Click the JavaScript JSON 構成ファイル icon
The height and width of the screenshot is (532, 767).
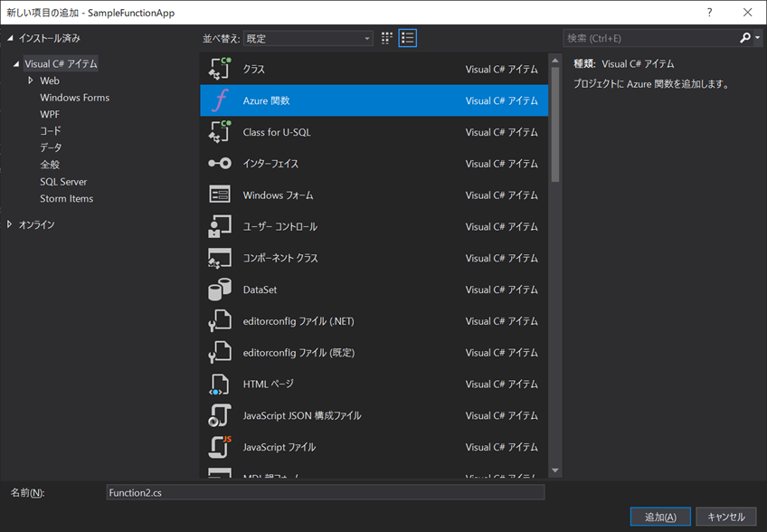point(220,415)
